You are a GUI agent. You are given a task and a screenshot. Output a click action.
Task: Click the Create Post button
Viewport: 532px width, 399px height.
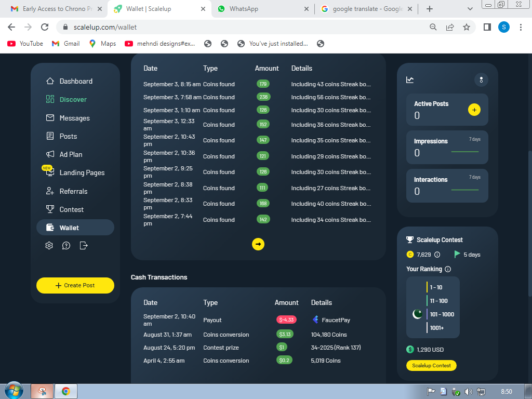pyautogui.click(x=75, y=285)
